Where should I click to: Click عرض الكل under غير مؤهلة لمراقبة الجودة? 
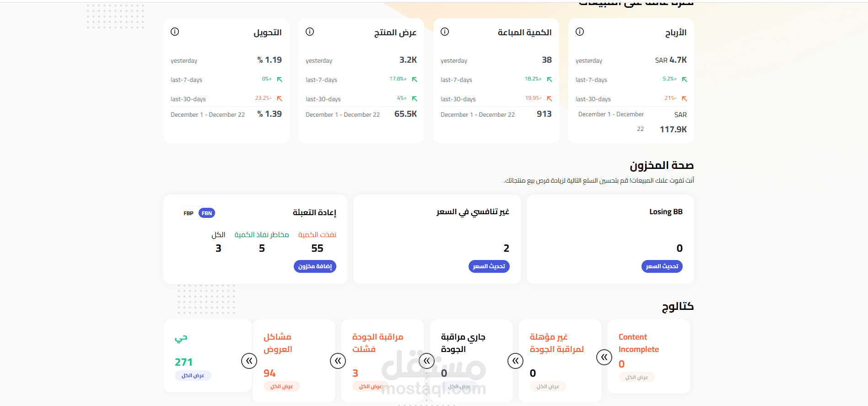(548, 386)
